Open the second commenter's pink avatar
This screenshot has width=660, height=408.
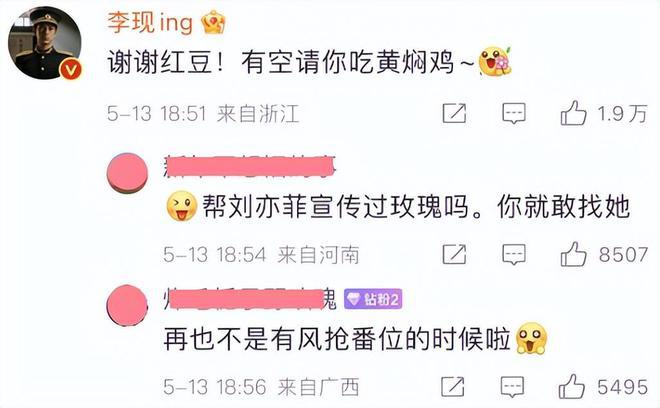(128, 173)
